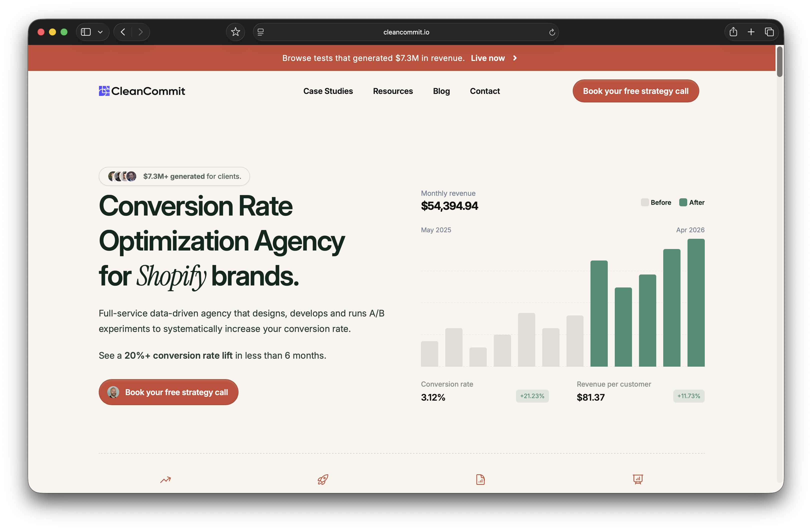
Task: Click the 20%+ conversion rate lift text
Action: (178, 355)
